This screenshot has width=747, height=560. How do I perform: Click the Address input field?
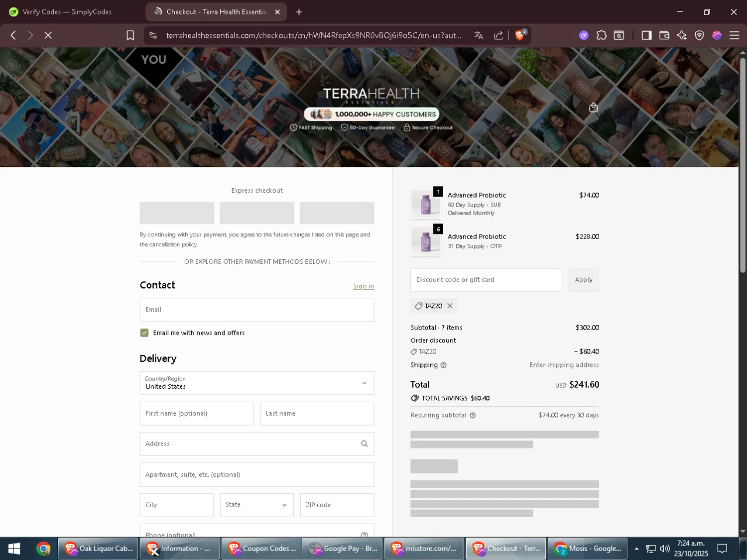tap(257, 444)
